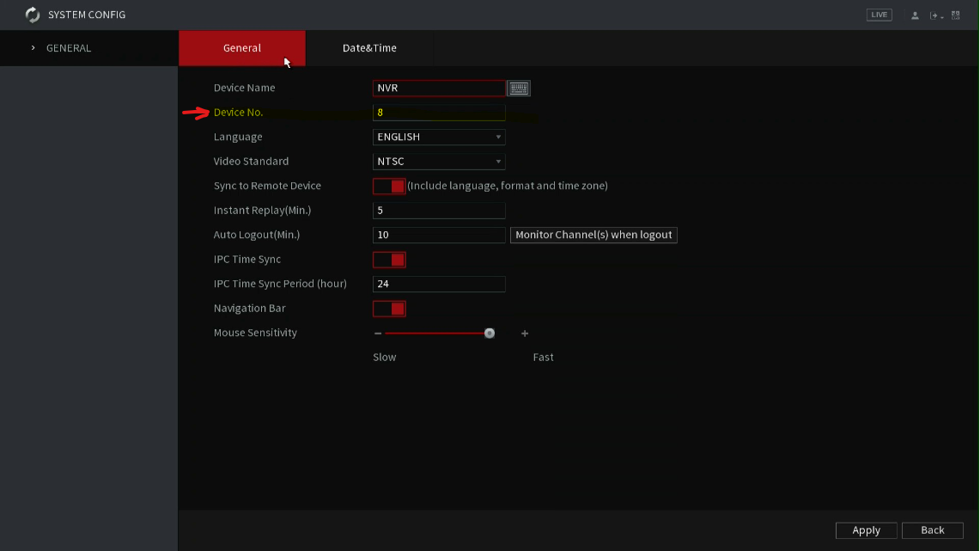Viewport: 980px width, 551px height.
Task: Switch to the Date&Time tab
Action: (369, 48)
